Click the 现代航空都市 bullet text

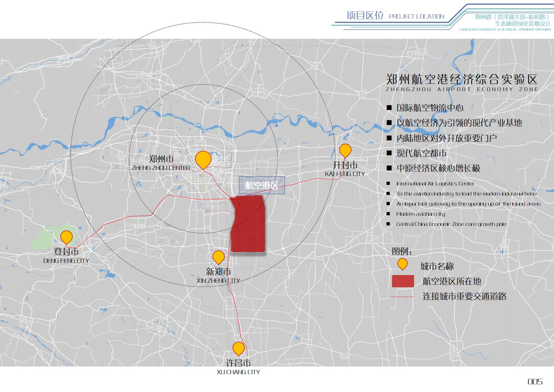tap(422, 153)
